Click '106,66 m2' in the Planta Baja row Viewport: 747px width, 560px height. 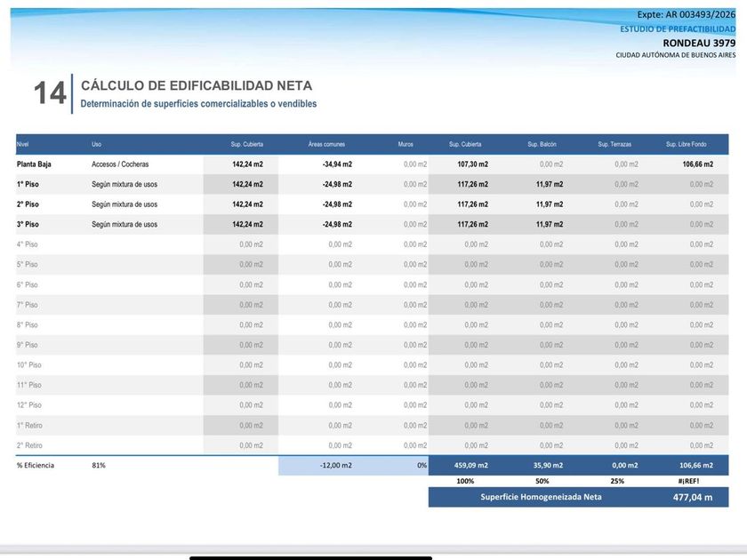click(x=698, y=164)
